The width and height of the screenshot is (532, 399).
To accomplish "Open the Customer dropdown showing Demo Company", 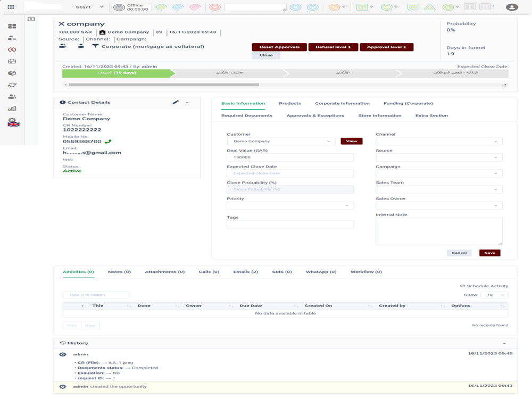I will pyautogui.click(x=281, y=141).
